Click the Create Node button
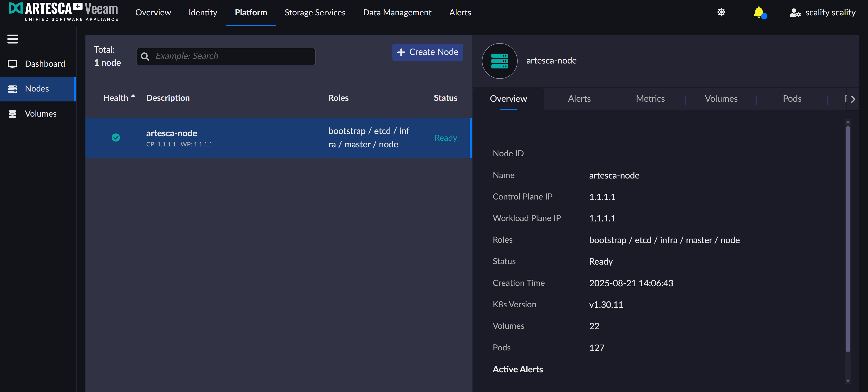 coord(427,52)
